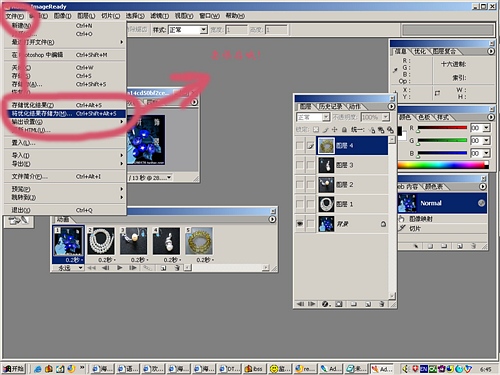Screen dimensions: 500x375
Task: Toggle visibility of Normal state in Web Content
Action: [481, 203]
